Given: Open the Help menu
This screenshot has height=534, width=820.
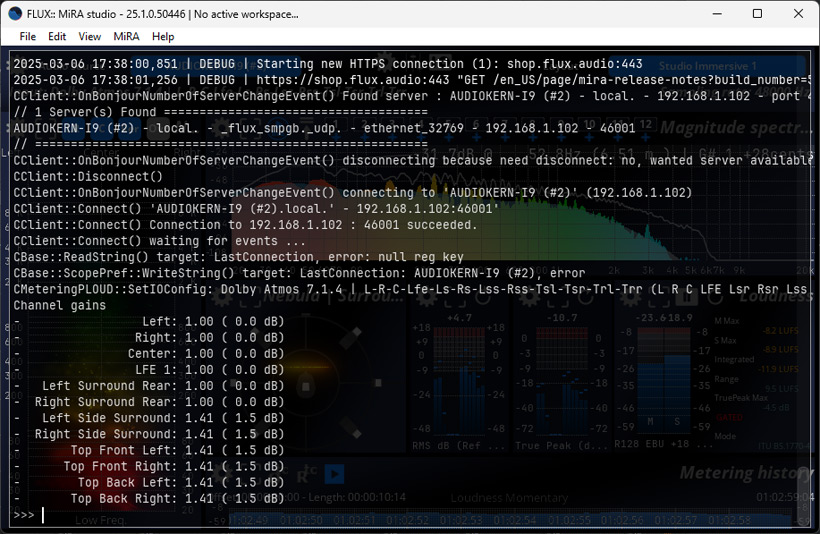Looking at the screenshot, I should [x=163, y=37].
